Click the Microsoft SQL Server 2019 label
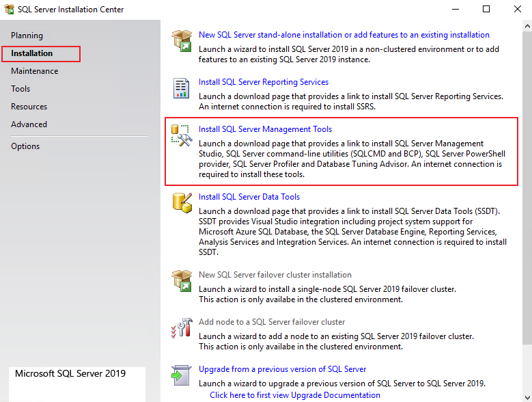 tap(70, 373)
